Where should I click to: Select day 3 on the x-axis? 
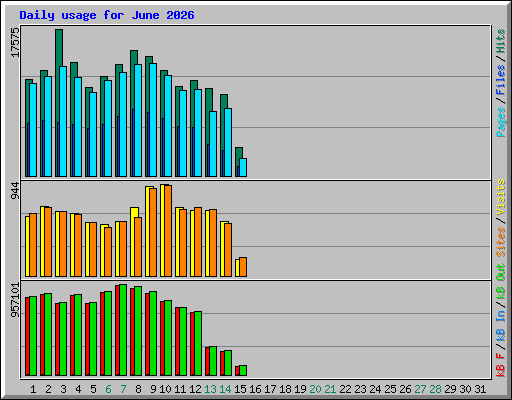point(63,389)
